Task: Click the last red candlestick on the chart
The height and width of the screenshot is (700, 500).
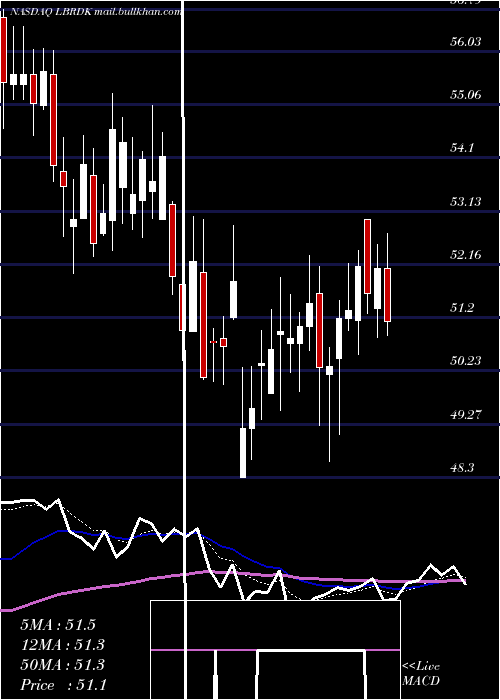Action: [x=387, y=295]
